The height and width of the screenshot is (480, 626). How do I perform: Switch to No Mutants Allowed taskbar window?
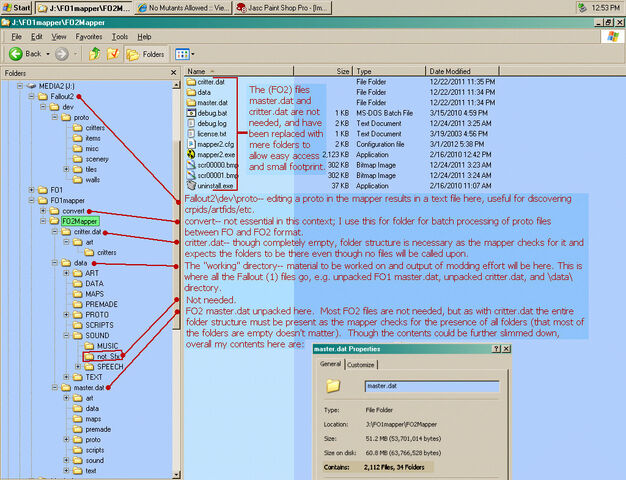click(184, 8)
